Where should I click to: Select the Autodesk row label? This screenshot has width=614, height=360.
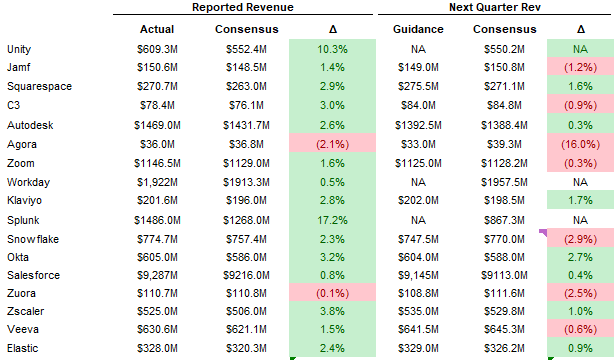30,125
